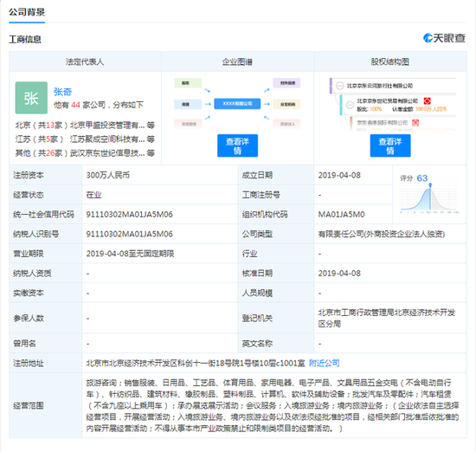Click the 工商信息 section heading
Image resolution: width=476 pixels, height=452 pixels.
click(x=25, y=40)
